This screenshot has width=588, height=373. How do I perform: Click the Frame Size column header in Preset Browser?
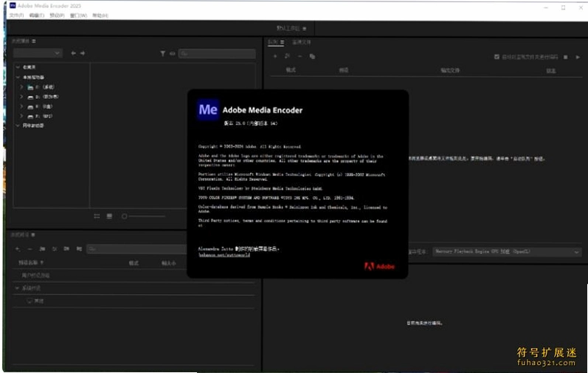tap(169, 263)
